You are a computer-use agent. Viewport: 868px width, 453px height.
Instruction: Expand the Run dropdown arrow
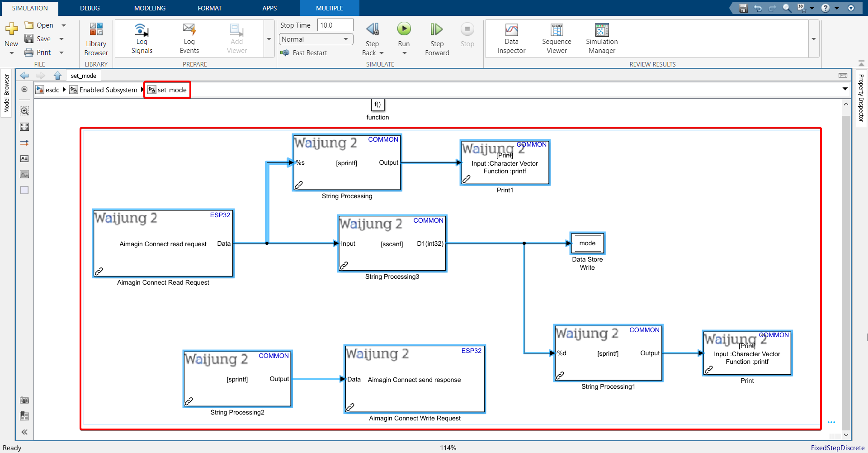(404, 53)
